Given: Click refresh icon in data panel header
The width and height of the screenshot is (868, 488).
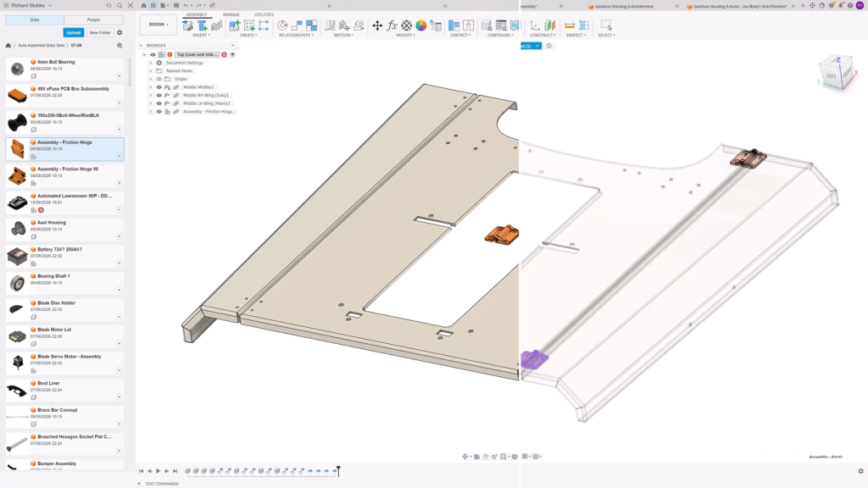Looking at the screenshot, I should 108,6.
